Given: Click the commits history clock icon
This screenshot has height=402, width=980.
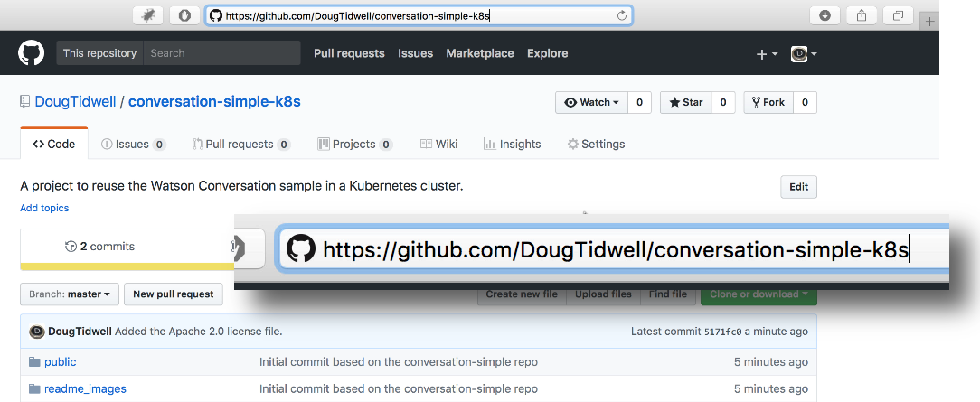Looking at the screenshot, I should [x=71, y=247].
